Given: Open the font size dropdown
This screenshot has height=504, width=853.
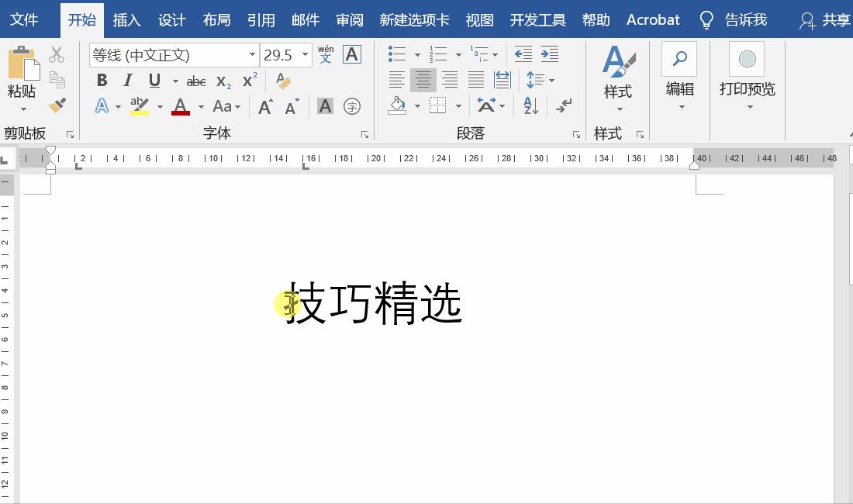Looking at the screenshot, I should click(x=305, y=54).
